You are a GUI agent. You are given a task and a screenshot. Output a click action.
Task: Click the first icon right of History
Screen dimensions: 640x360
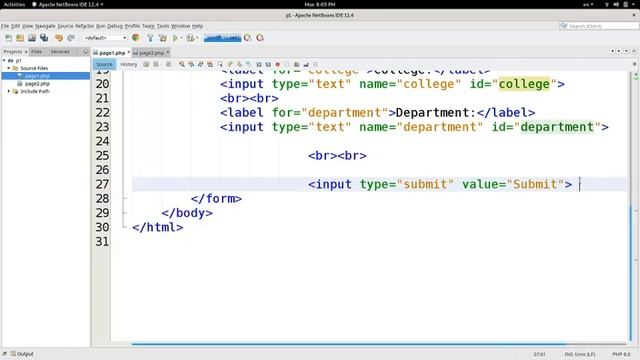coord(146,64)
